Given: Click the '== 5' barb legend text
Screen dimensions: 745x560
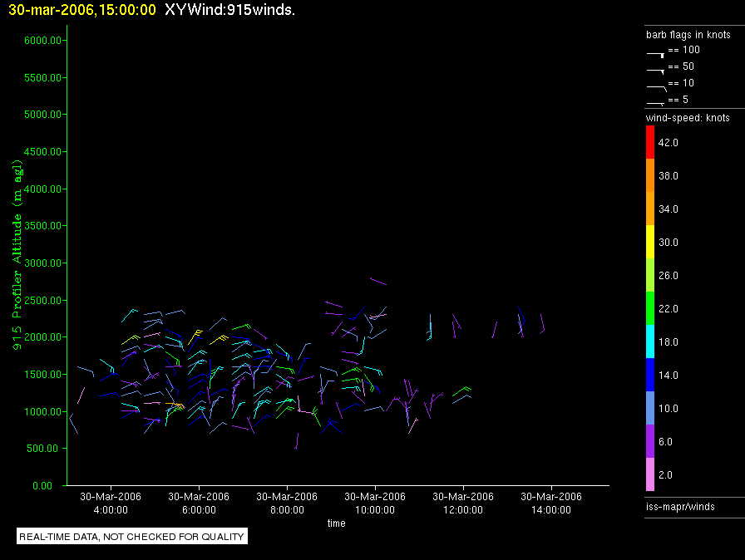Looking at the screenshot, I should (678, 99).
